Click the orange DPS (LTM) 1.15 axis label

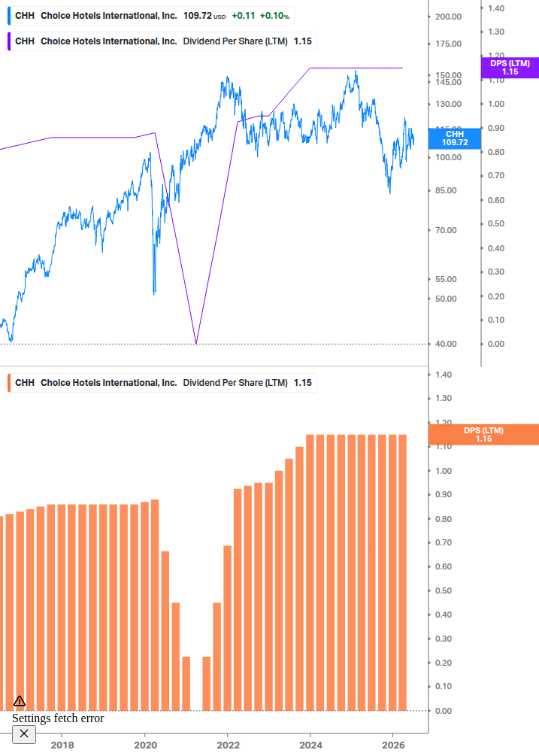click(483, 434)
